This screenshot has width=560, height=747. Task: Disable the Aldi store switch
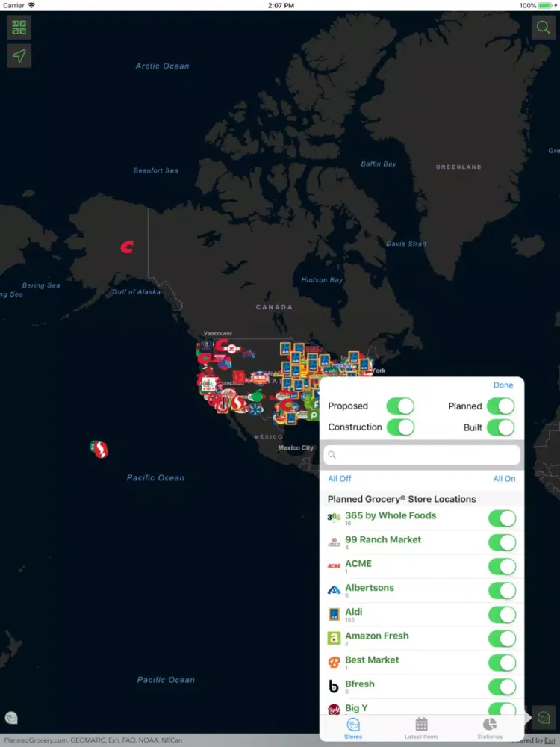tap(503, 615)
